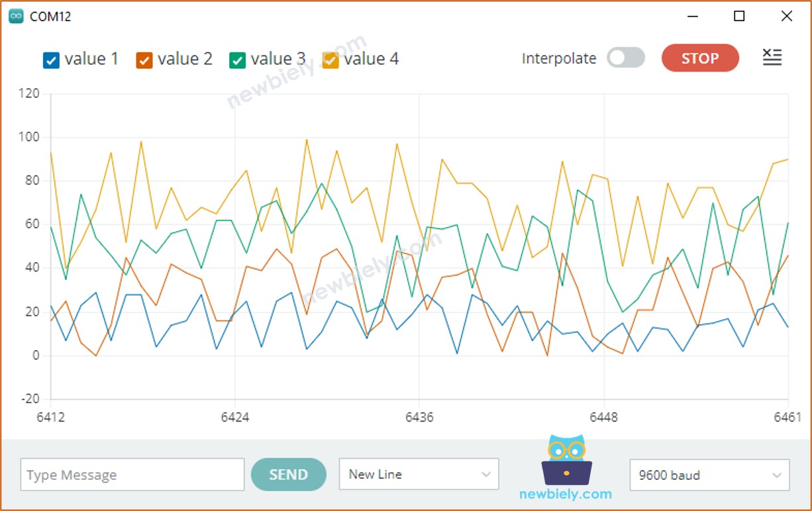812x511 pixels.
Task: Disable the yellow value 4 series
Action: coord(330,60)
